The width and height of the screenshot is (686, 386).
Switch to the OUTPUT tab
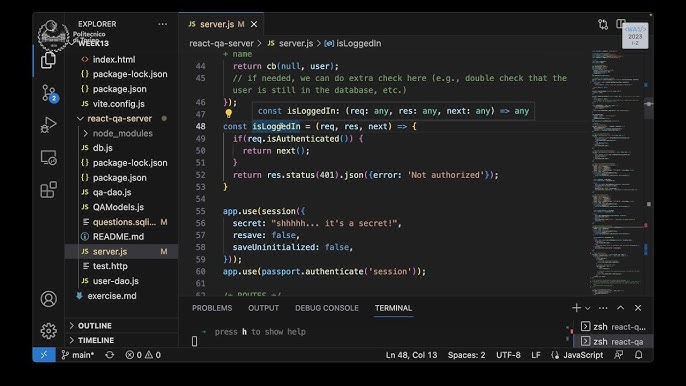pos(263,308)
